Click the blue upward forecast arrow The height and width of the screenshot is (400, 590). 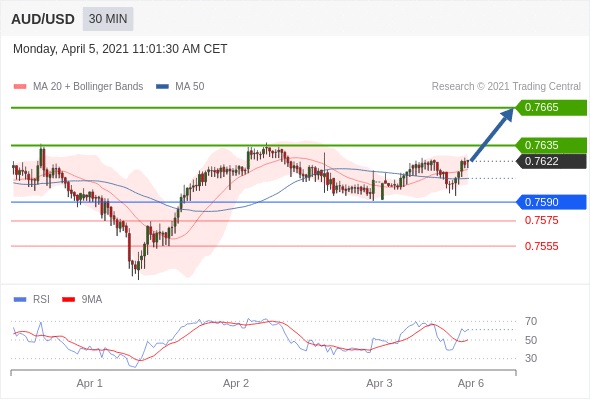492,135
